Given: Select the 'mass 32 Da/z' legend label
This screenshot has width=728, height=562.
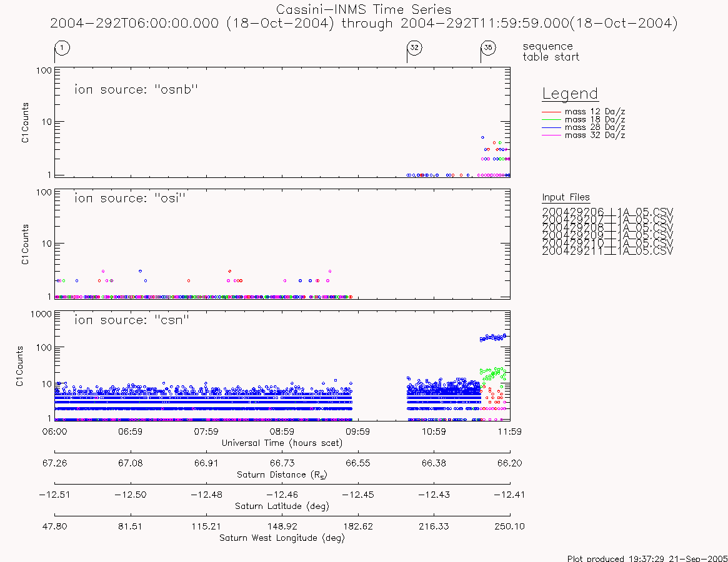Looking at the screenshot, I should (595, 135).
